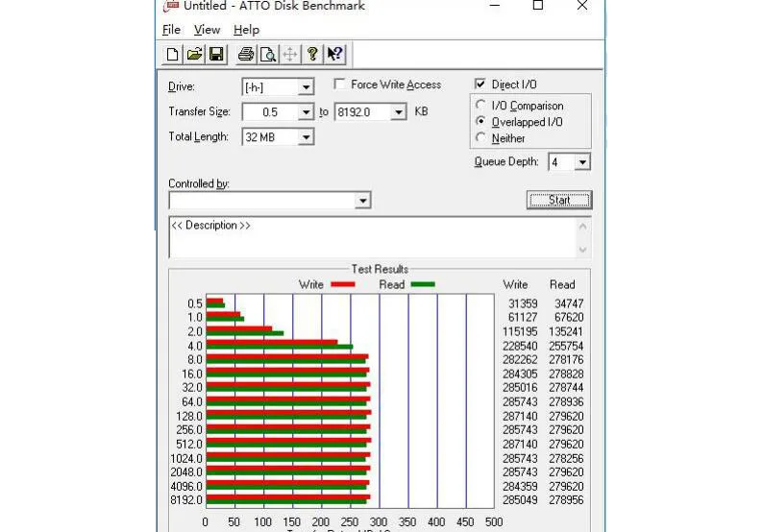
Task: Click the read value 34747
Action: (x=569, y=303)
